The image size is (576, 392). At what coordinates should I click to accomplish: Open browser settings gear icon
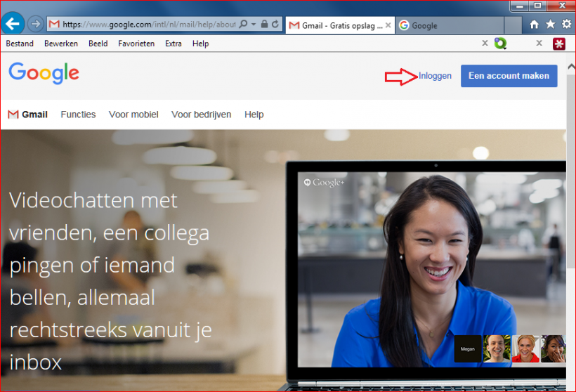coord(566,25)
